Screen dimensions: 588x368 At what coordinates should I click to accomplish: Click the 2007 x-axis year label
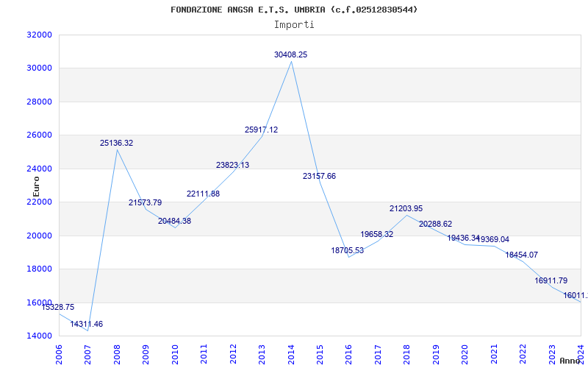click(87, 355)
